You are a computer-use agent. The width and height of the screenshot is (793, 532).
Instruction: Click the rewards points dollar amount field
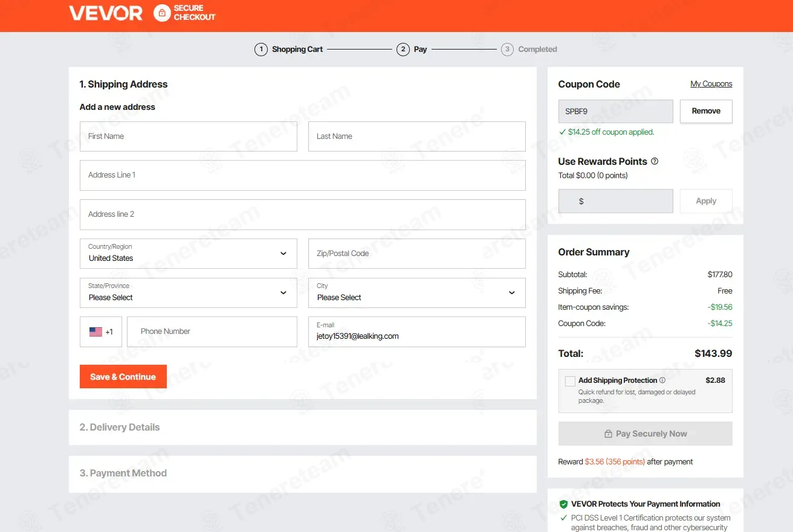click(x=616, y=201)
